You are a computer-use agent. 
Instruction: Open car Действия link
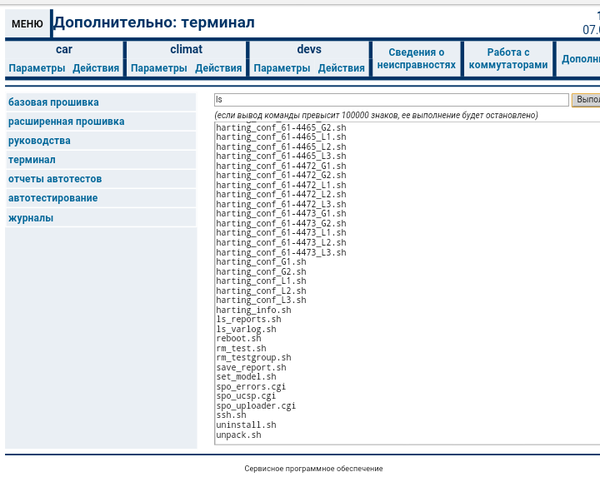coord(96,68)
